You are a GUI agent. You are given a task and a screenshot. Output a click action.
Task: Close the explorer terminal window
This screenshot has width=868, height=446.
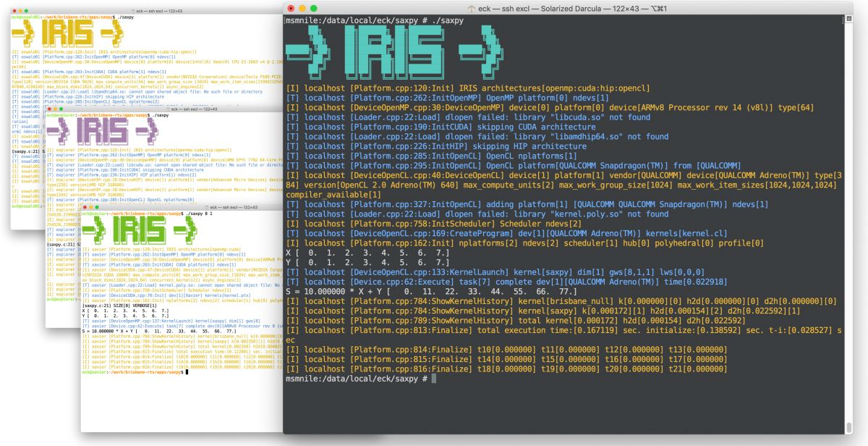pos(51,108)
